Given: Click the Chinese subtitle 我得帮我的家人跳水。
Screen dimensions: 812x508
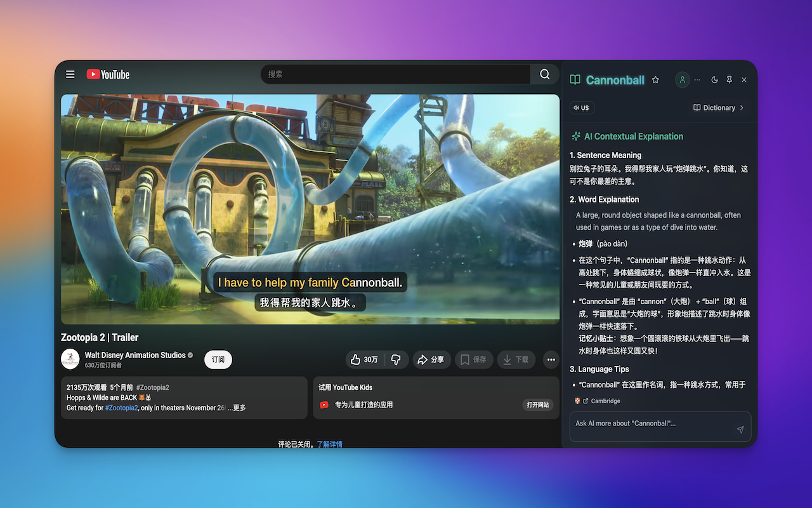Looking at the screenshot, I should click(x=310, y=303).
